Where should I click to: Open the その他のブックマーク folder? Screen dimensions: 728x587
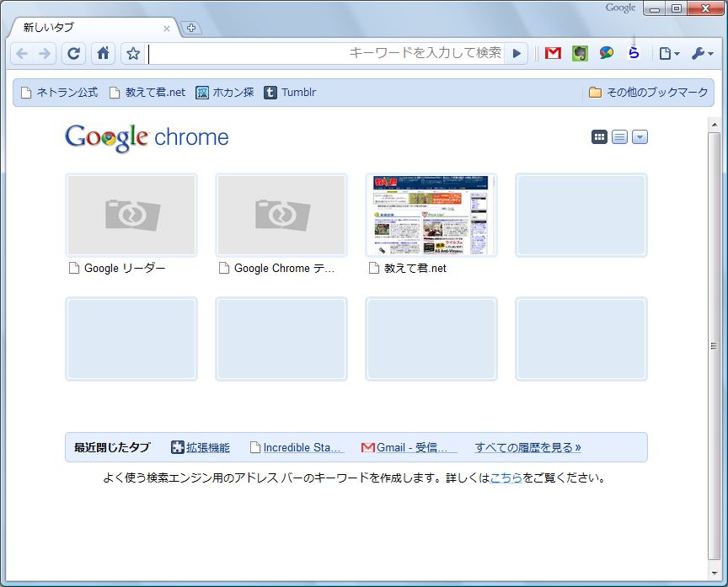(x=648, y=93)
